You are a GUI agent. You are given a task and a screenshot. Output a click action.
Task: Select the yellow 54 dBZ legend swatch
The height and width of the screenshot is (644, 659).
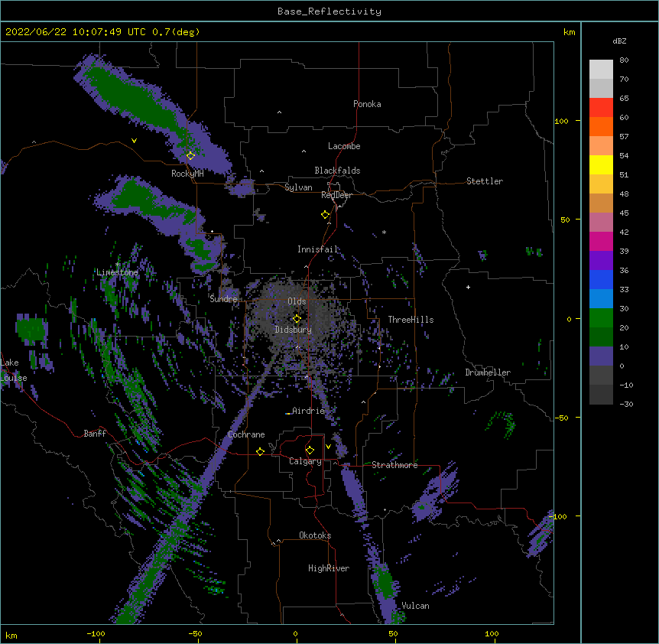(x=601, y=164)
